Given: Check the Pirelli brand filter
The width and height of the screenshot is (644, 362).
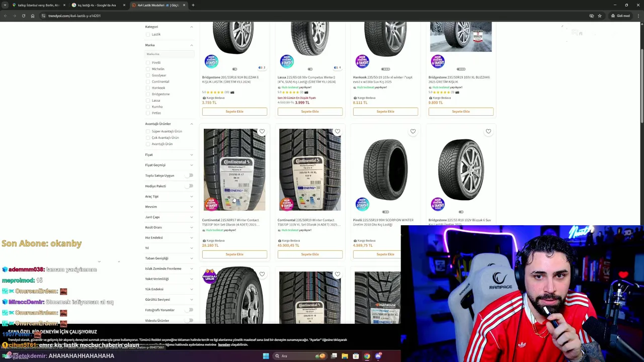Looking at the screenshot, I should tap(147, 63).
